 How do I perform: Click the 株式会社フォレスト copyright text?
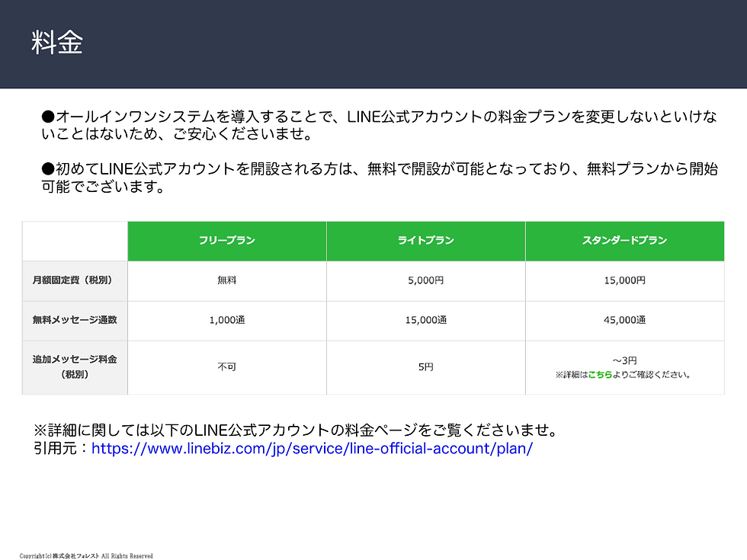pos(86,555)
